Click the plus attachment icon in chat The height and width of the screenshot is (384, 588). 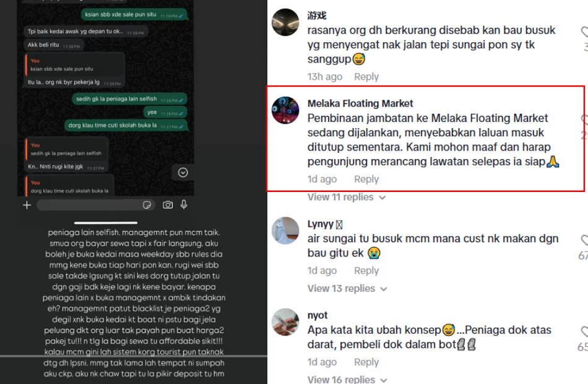27,206
